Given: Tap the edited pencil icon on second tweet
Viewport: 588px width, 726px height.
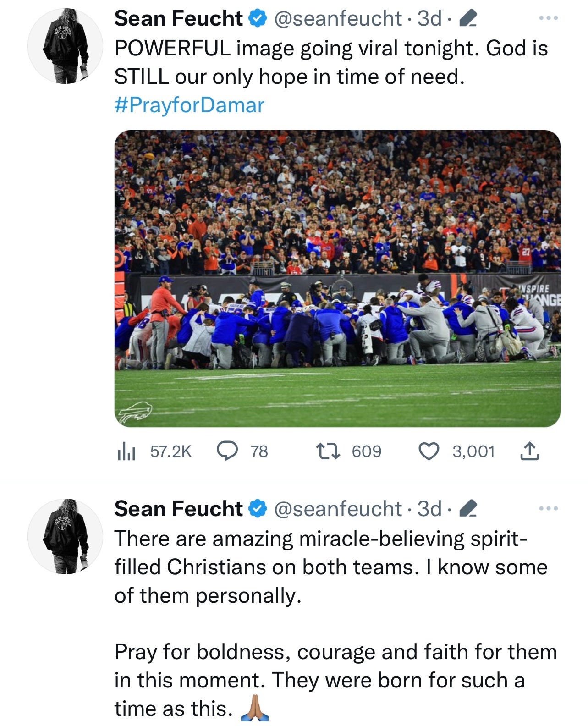Looking at the screenshot, I should tap(467, 509).
